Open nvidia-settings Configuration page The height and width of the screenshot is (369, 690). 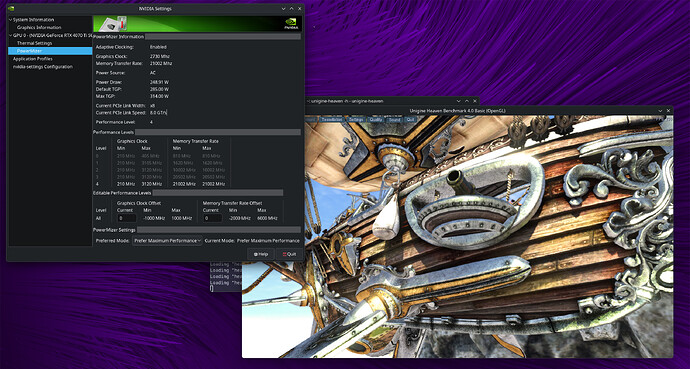point(43,67)
